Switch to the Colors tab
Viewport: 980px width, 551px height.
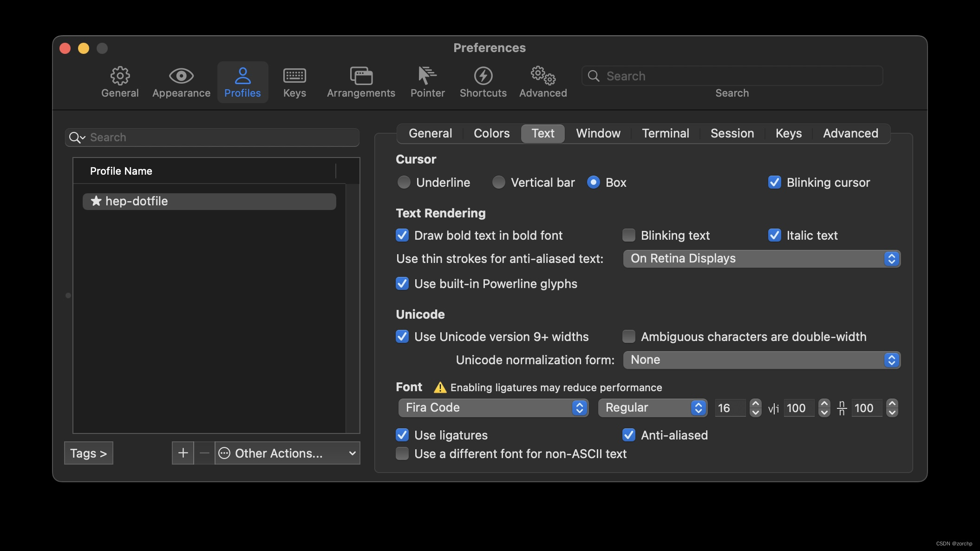(x=491, y=133)
